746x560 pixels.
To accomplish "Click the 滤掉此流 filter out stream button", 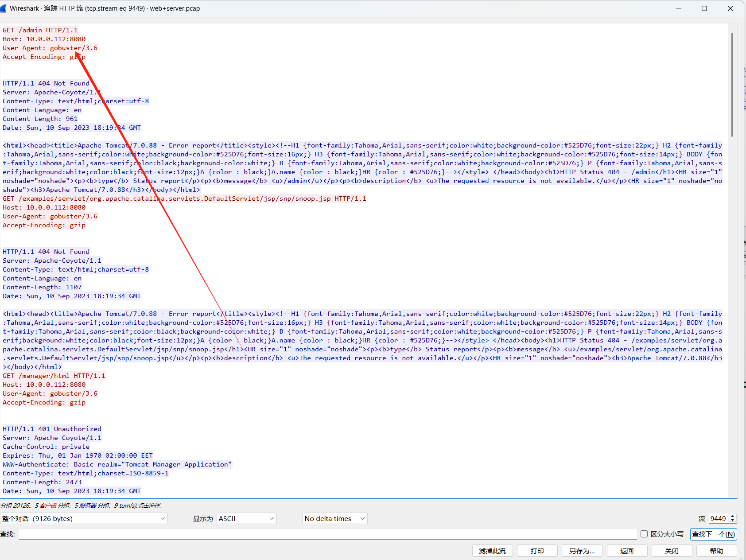I will click(492, 551).
